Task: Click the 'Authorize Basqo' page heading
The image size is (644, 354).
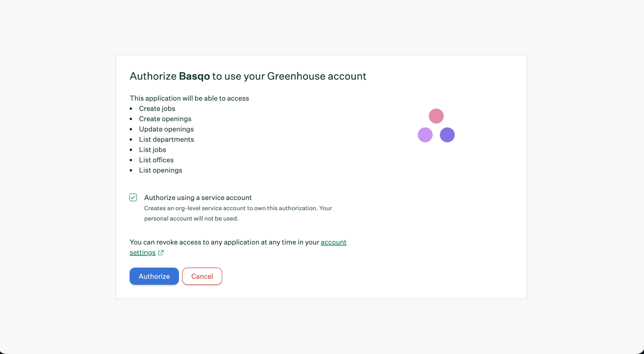Action: (248, 76)
